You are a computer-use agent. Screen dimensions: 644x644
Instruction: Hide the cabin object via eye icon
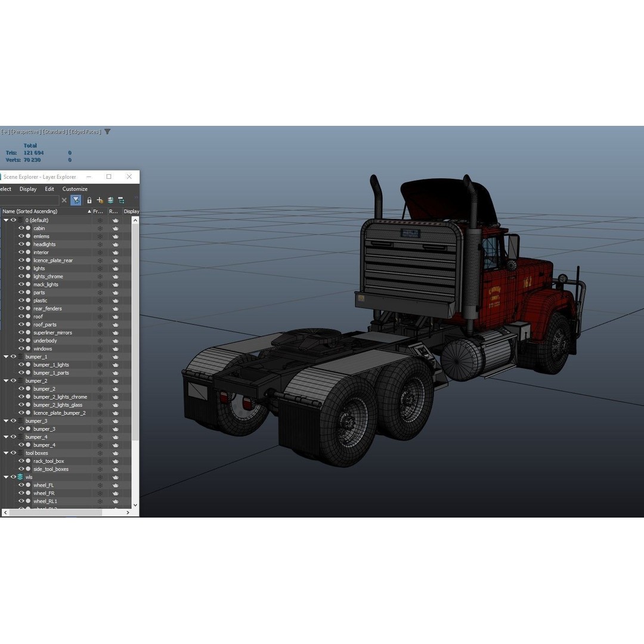21,228
